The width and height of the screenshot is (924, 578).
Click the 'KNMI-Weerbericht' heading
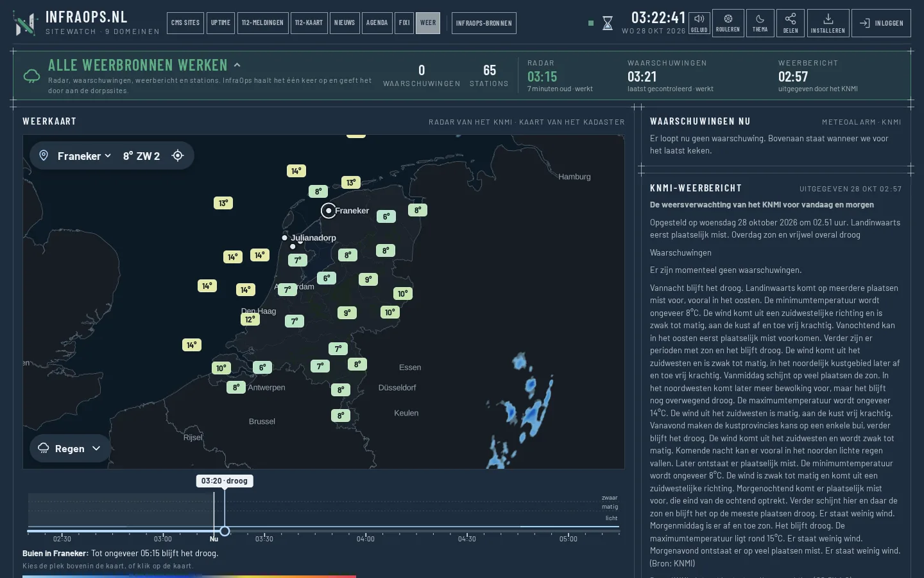(x=696, y=188)
